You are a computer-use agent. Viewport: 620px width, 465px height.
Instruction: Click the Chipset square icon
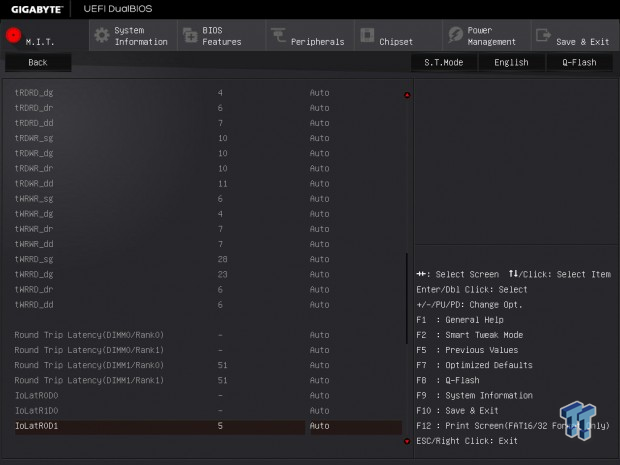pos(367,35)
